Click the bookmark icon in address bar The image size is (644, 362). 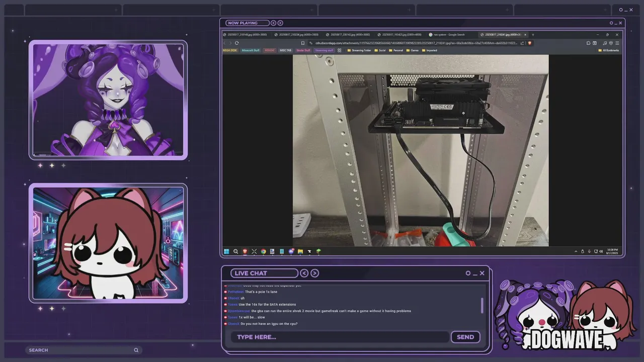(303, 43)
